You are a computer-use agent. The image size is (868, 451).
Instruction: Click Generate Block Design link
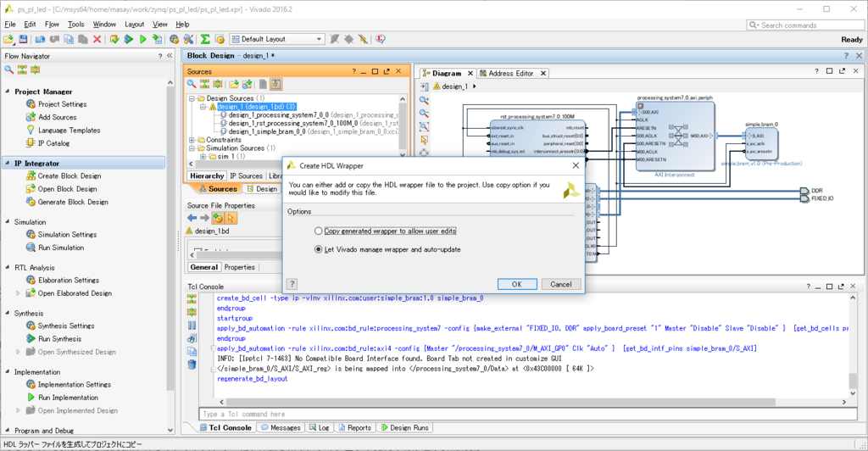click(x=73, y=202)
